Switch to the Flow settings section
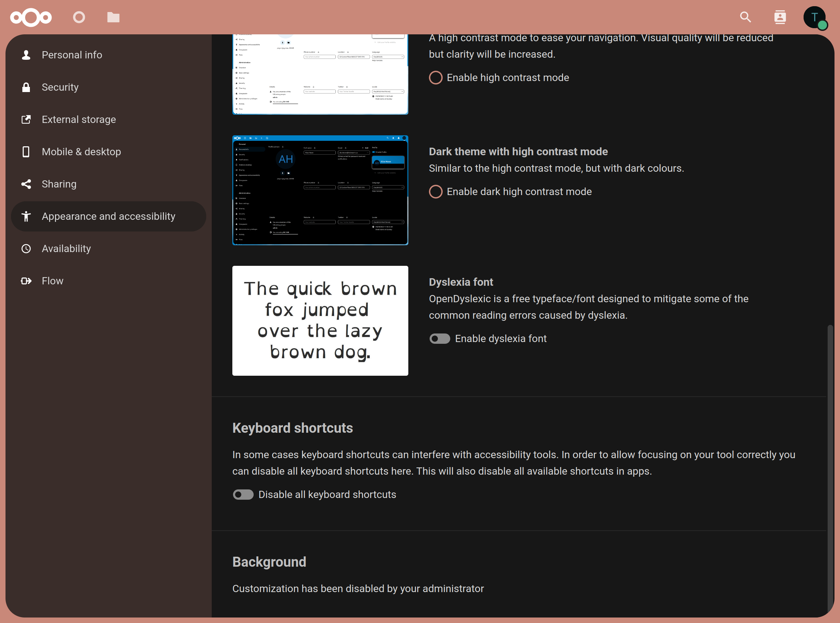This screenshot has width=840, height=623. 53,281
